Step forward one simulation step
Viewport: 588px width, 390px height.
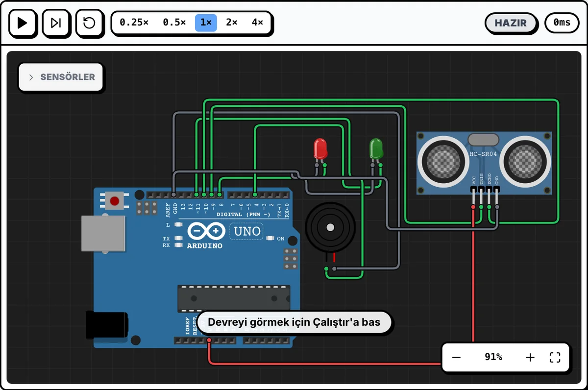[x=56, y=23]
